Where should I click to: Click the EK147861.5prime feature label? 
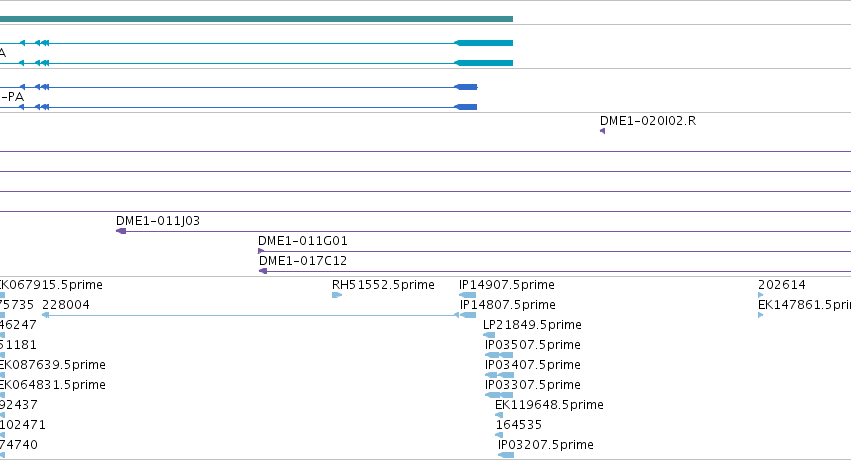(x=804, y=305)
